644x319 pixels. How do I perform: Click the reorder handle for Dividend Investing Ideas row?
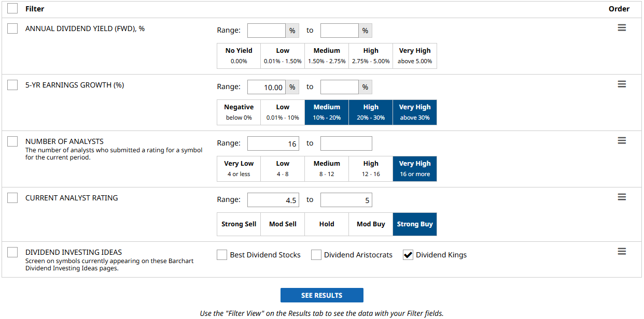point(622,252)
